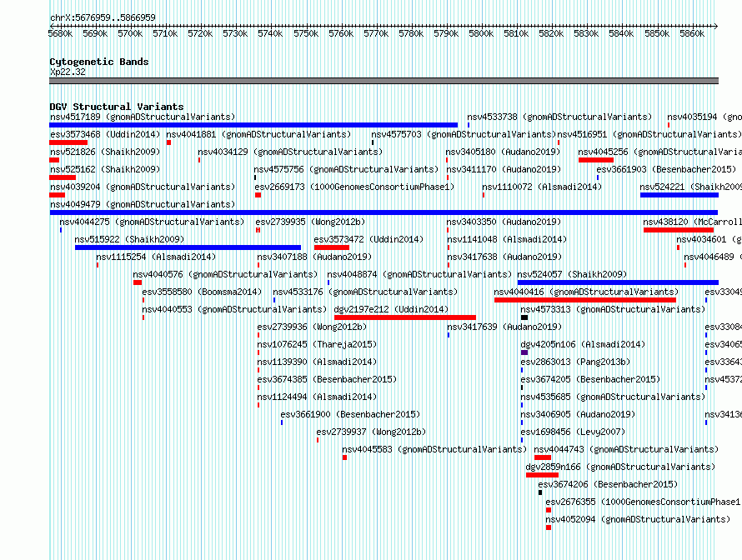Select nsv4034129 variant label

pos(290,152)
